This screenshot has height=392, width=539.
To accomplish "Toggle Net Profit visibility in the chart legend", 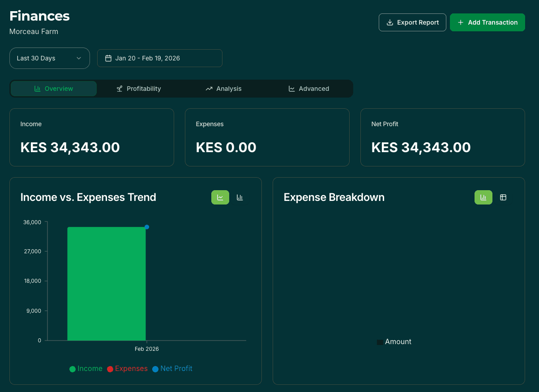I will 172,368.
